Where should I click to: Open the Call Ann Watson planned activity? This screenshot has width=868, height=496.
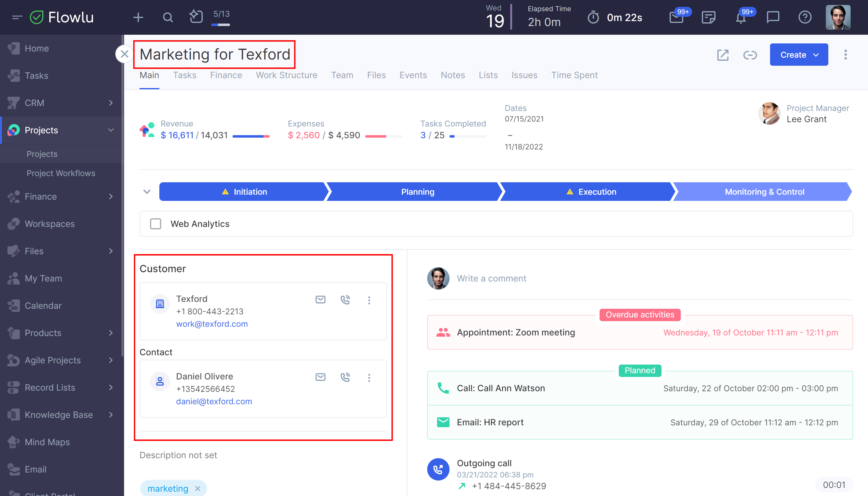[x=640, y=388]
